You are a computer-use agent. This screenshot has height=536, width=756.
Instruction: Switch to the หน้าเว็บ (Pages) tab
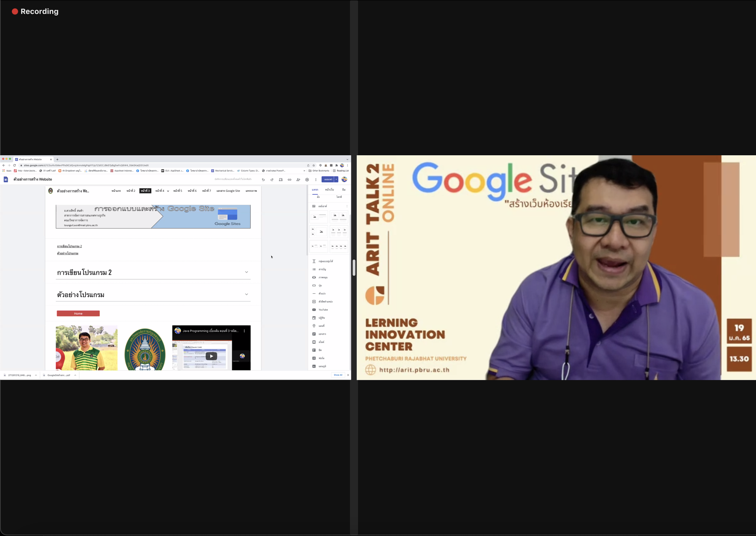click(x=329, y=190)
